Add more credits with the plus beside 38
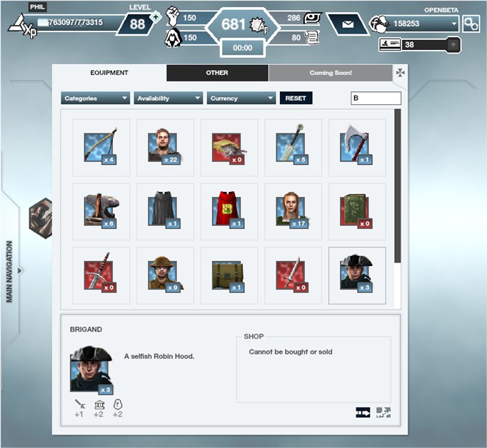This screenshot has width=487, height=448. click(453, 45)
